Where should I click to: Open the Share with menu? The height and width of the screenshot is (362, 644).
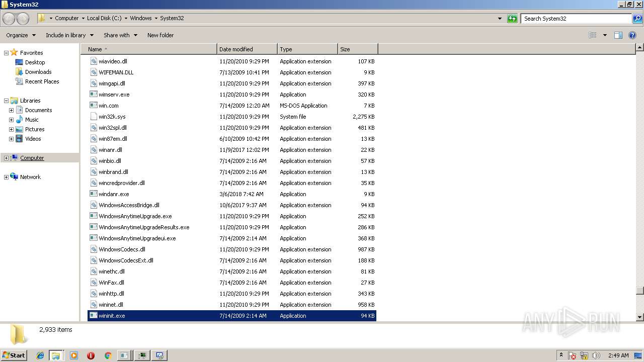coord(120,35)
